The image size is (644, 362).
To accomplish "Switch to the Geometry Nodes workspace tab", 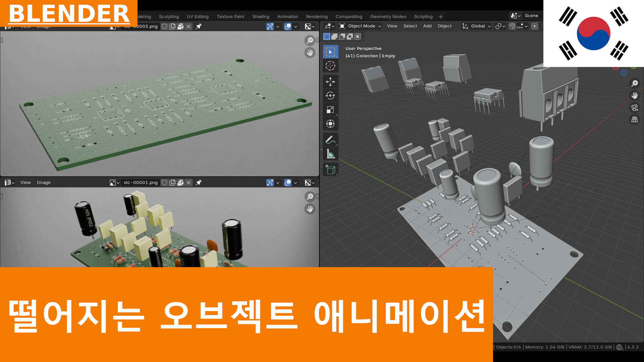I will point(388,16).
